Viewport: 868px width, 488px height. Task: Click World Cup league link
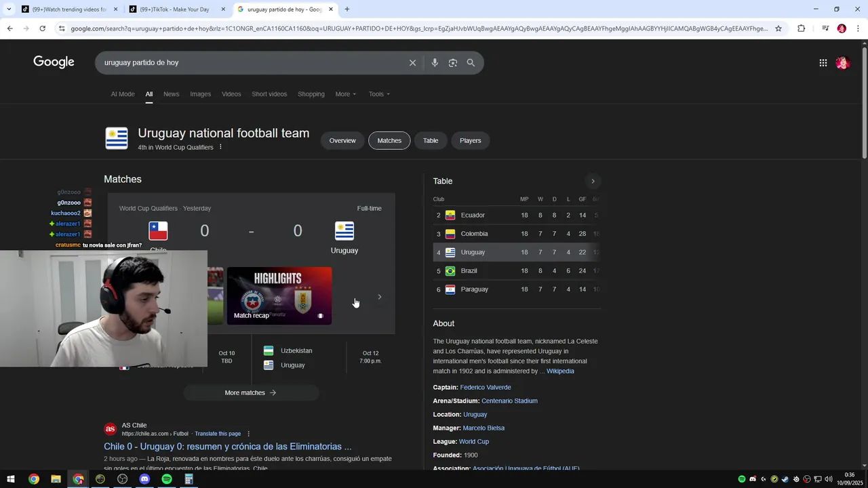coord(474,441)
